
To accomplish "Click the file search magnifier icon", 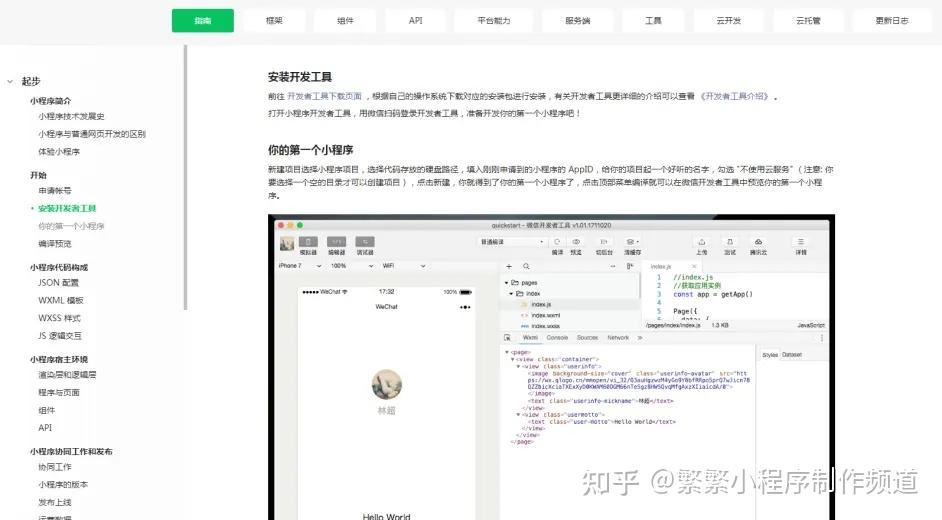I will pos(526,266).
